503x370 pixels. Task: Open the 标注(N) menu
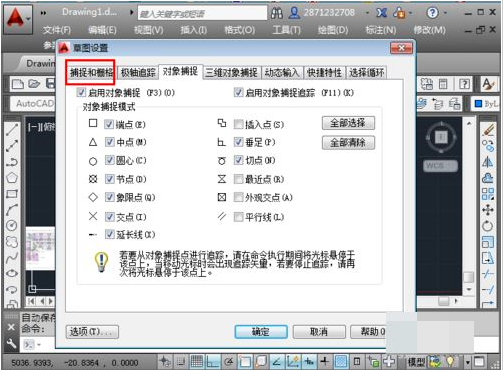[x=381, y=30]
